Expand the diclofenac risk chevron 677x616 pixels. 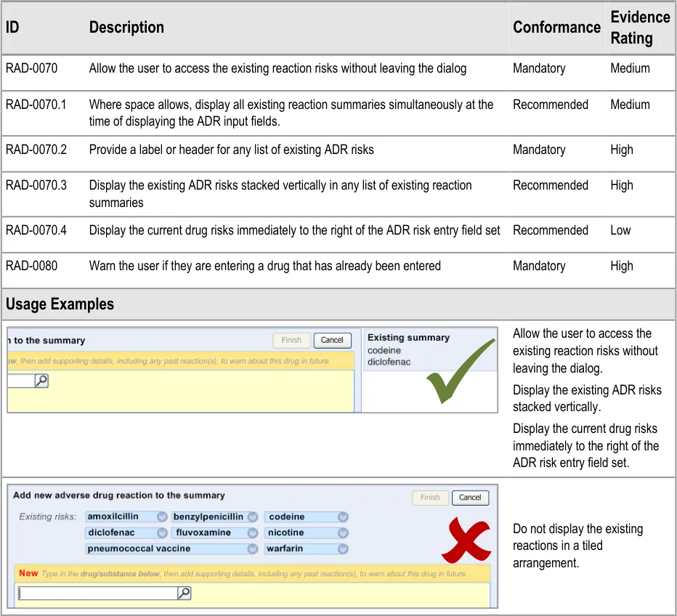tap(162, 533)
